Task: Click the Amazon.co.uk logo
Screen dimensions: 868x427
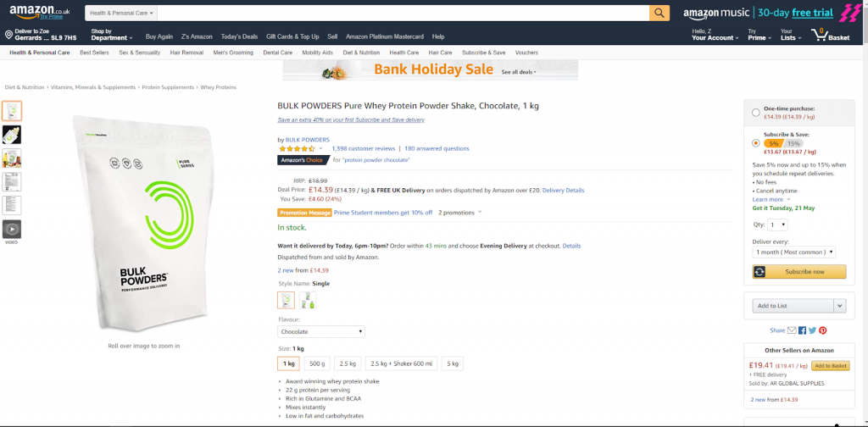Action: (x=39, y=12)
